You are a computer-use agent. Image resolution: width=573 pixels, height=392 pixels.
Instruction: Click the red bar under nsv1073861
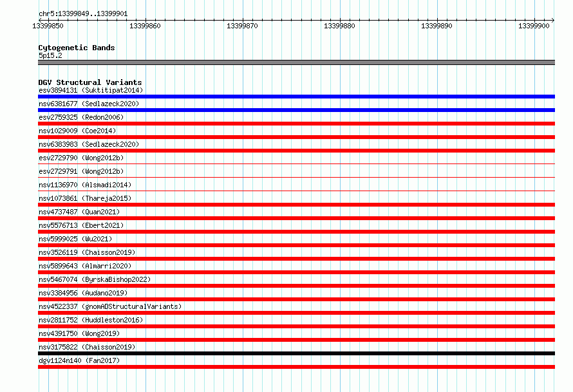296,205
